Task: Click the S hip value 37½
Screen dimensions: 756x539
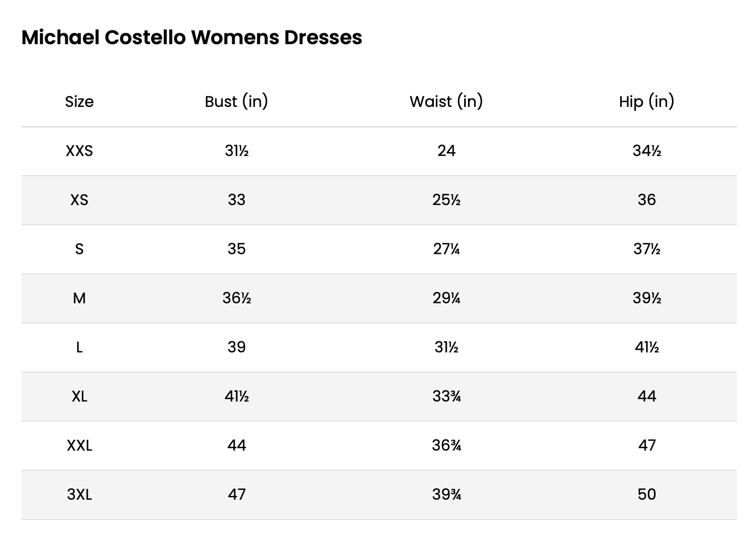Action: click(646, 249)
